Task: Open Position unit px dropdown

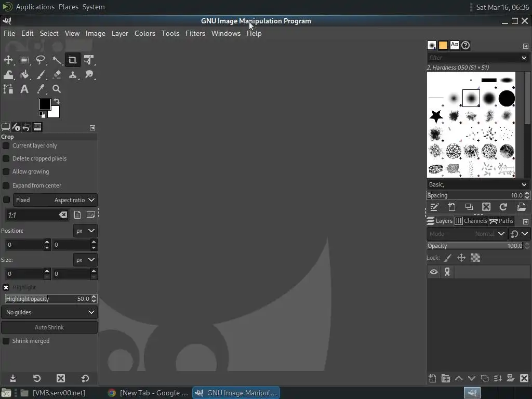Action: pyautogui.click(x=85, y=231)
